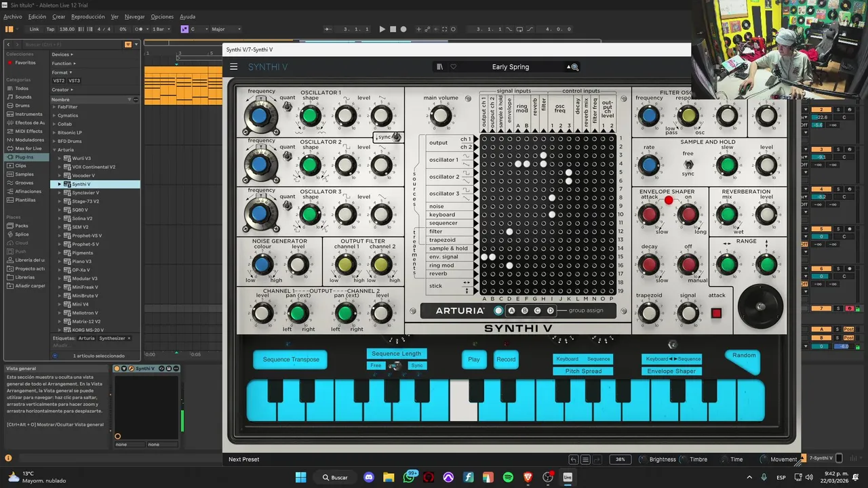Click the Pitch Spread button
This screenshot has height=488, width=868.
583,371
